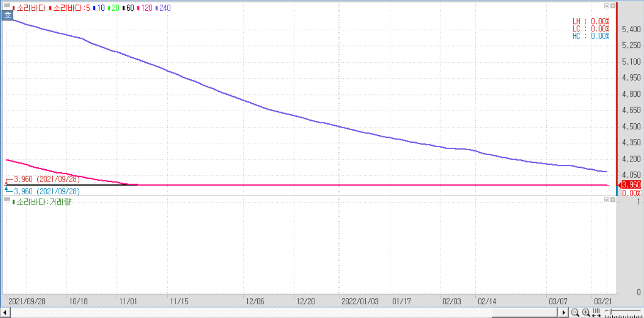This screenshot has width=644, height=318.
Task: Select the blue '10' moving average legend
Action: coord(98,8)
